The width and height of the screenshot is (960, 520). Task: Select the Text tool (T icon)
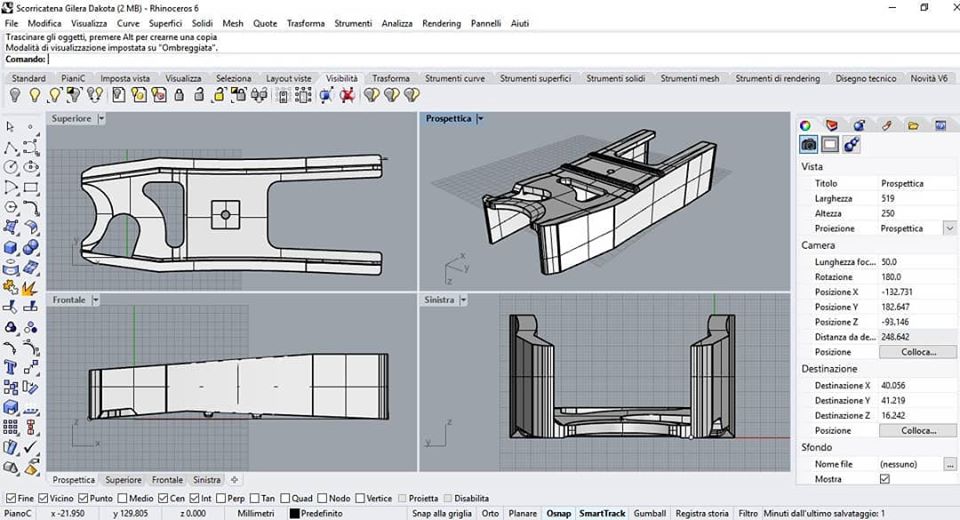tap(11, 367)
